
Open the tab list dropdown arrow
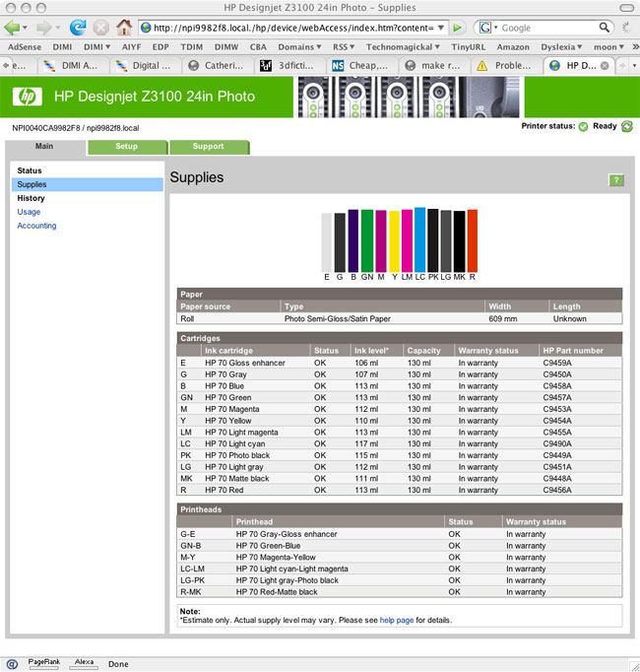pos(634,66)
